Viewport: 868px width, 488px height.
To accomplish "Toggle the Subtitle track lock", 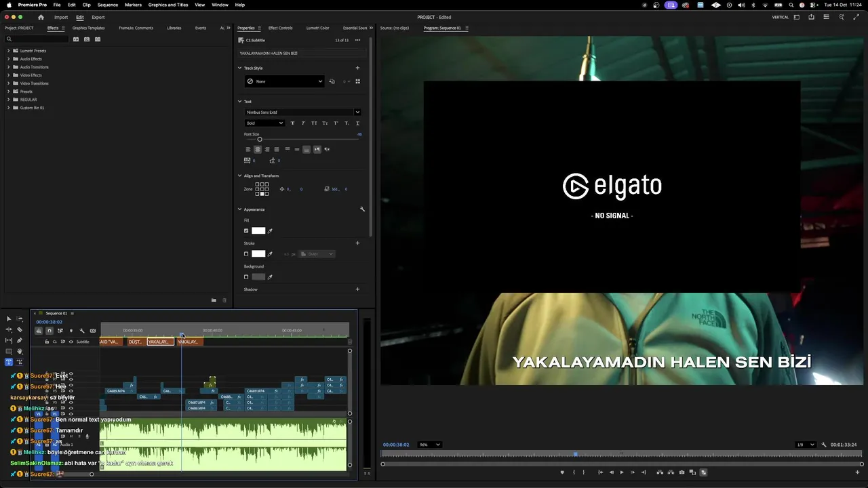I will (47, 342).
